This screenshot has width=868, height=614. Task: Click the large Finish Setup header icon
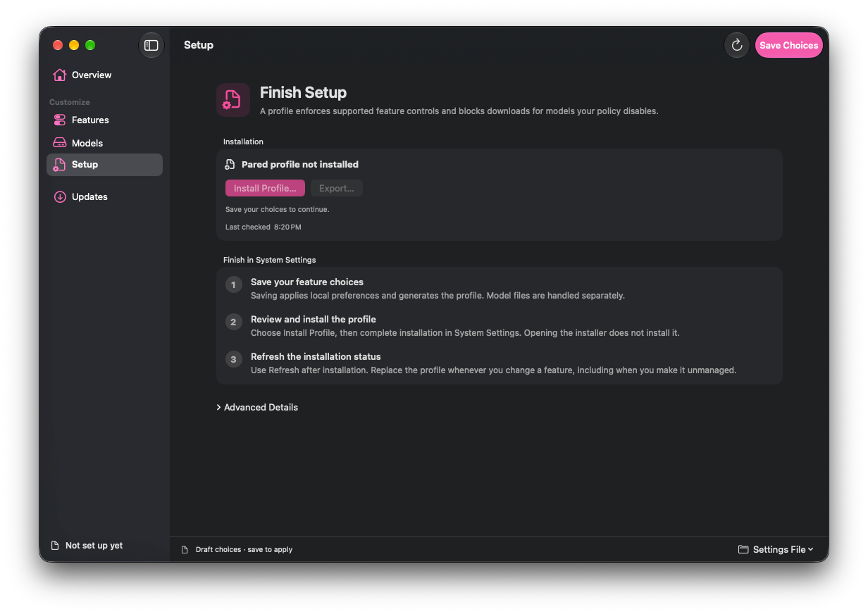click(233, 100)
